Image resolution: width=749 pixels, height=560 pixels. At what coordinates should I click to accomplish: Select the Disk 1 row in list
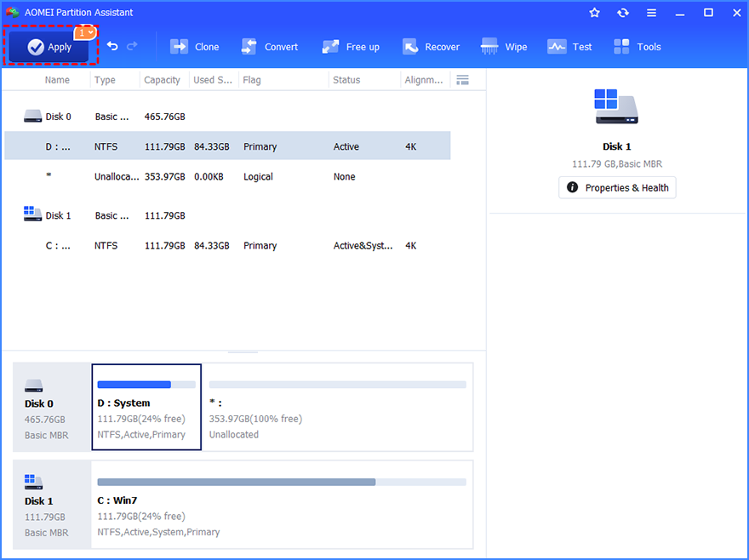227,215
